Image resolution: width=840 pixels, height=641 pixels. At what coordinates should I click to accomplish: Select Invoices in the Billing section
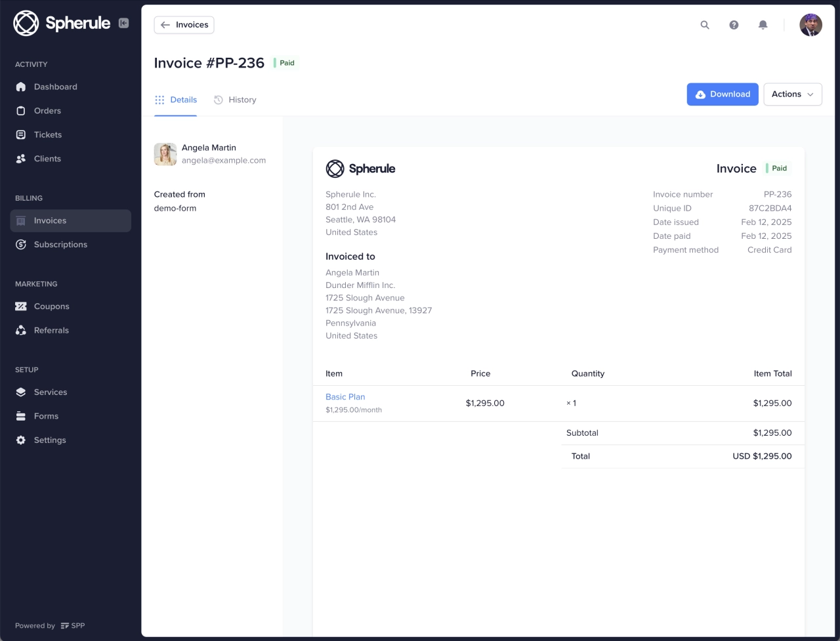71,220
